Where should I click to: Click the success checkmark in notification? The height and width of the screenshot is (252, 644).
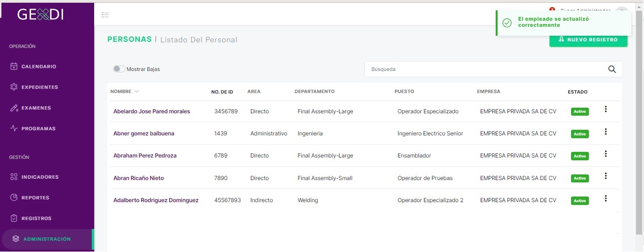pyautogui.click(x=507, y=23)
